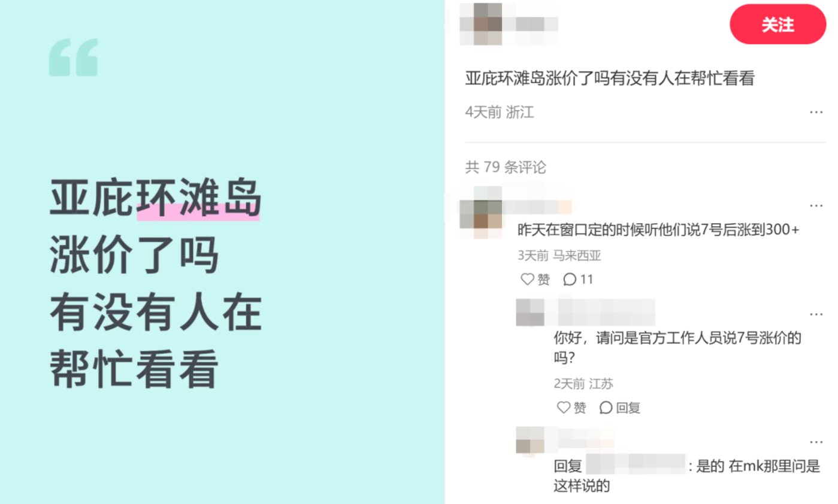Click the red 关注 follow button
The height and width of the screenshot is (504, 838).
point(778,25)
